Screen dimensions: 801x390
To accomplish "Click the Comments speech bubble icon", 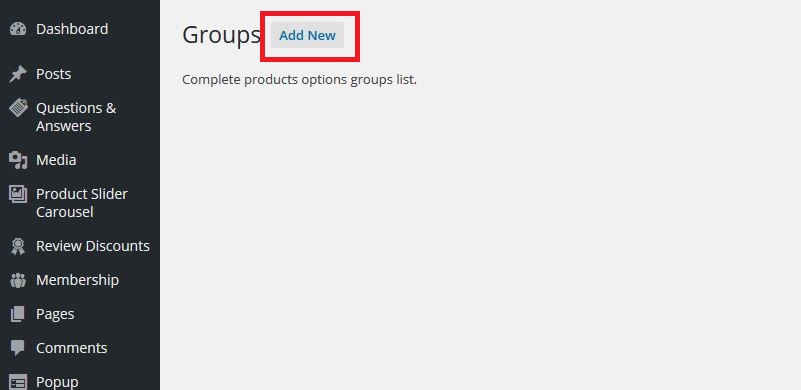I will tap(18, 348).
